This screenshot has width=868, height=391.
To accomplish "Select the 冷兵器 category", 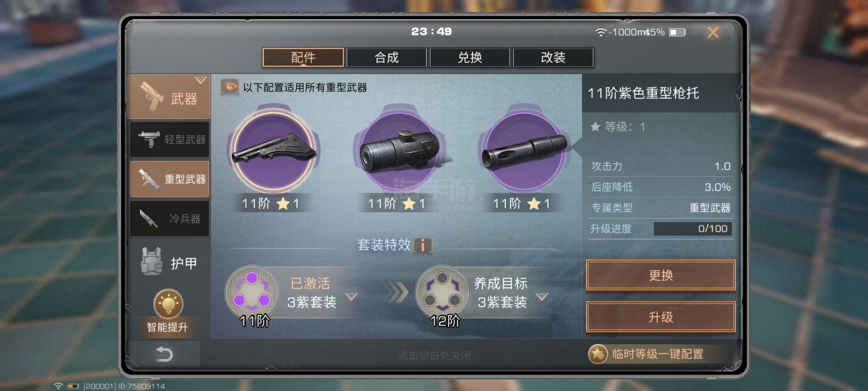I will [x=170, y=219].
